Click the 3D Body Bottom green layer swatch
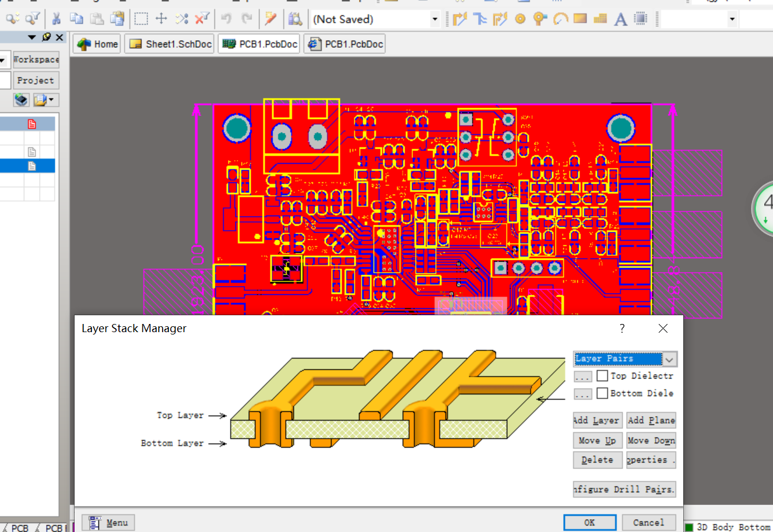 point(689,527)
